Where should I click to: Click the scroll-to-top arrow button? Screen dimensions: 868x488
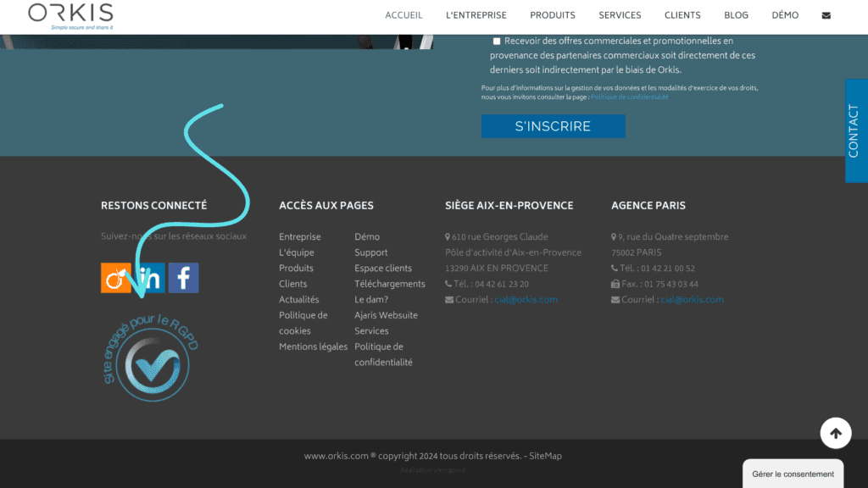click(835, 433)
